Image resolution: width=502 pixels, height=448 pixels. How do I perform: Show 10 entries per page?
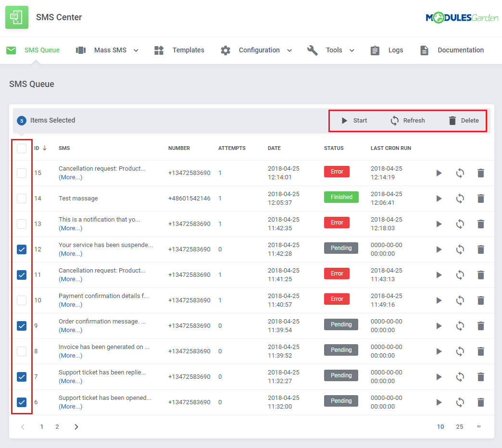pos(440,426)
